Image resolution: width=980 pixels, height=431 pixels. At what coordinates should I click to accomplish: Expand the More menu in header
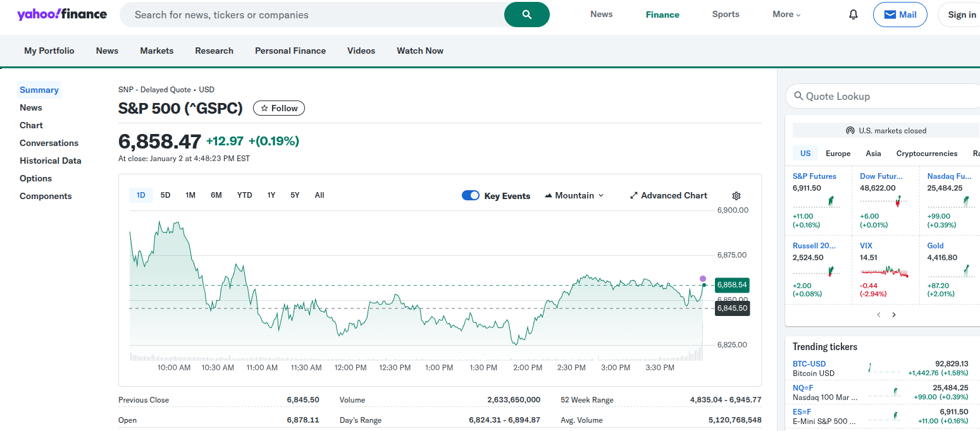(x=786, y=15)
